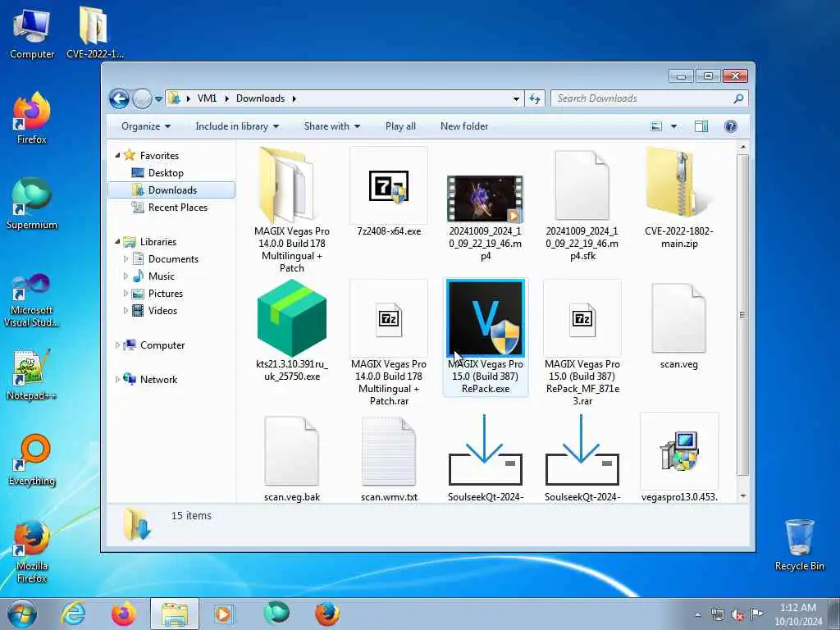
Task: Select Downloads in the navigation pane
Action: point(171,190)
